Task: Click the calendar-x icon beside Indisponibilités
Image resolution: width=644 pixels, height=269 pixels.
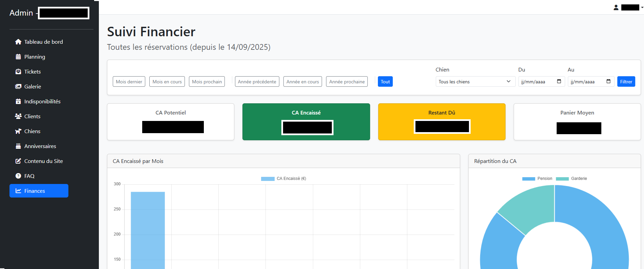Action: (18, 101)
